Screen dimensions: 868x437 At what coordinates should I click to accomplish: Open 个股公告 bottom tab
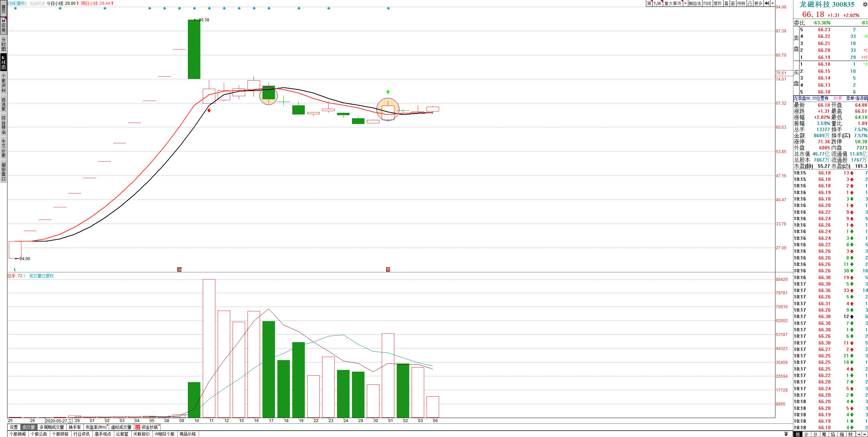tap(39, 434)
